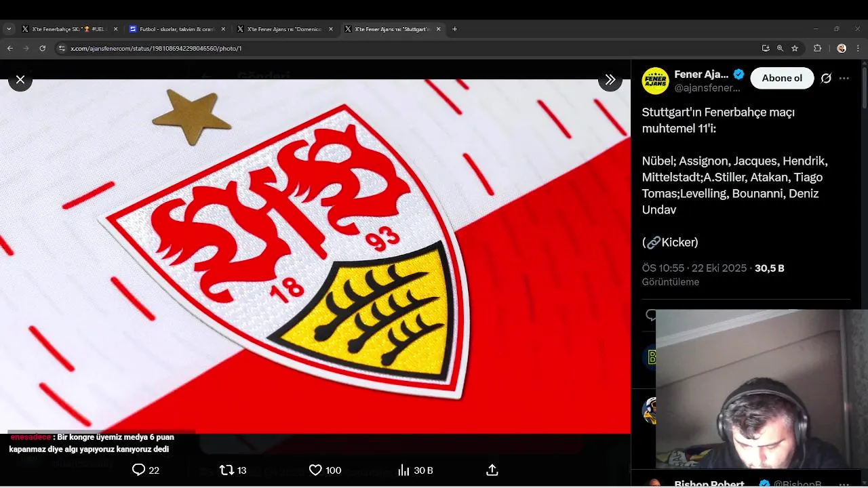
Task: Click the @ajansfener handle link
Action: click(707, 88)
